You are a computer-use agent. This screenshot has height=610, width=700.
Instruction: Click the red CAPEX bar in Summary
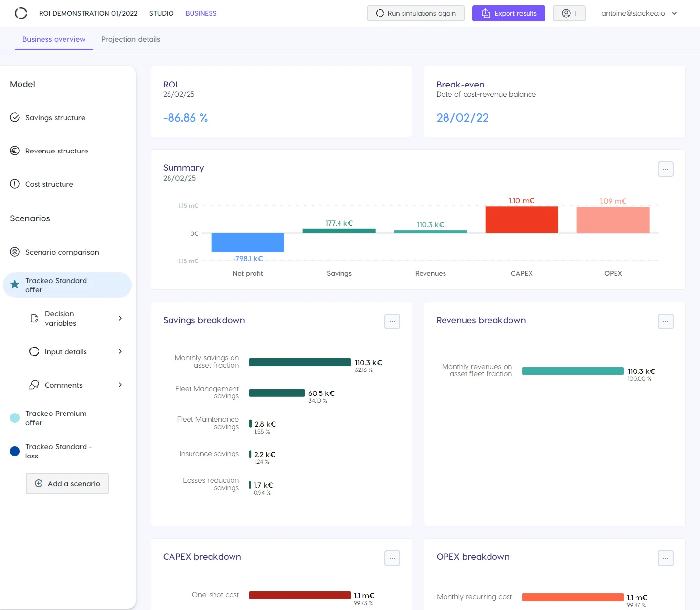522,219
